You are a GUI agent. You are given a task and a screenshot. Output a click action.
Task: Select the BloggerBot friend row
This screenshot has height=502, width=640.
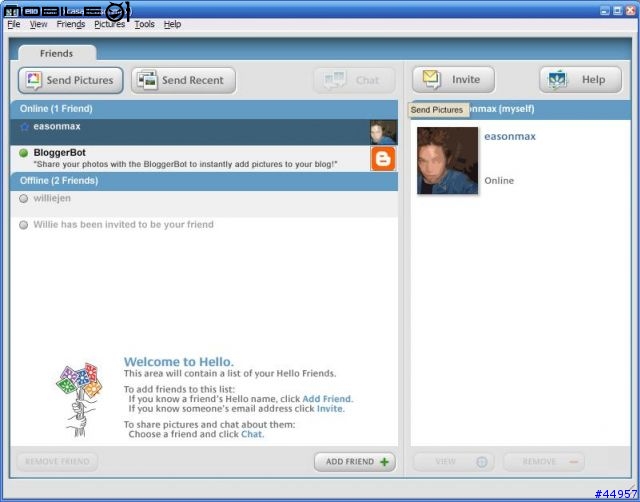204,158
